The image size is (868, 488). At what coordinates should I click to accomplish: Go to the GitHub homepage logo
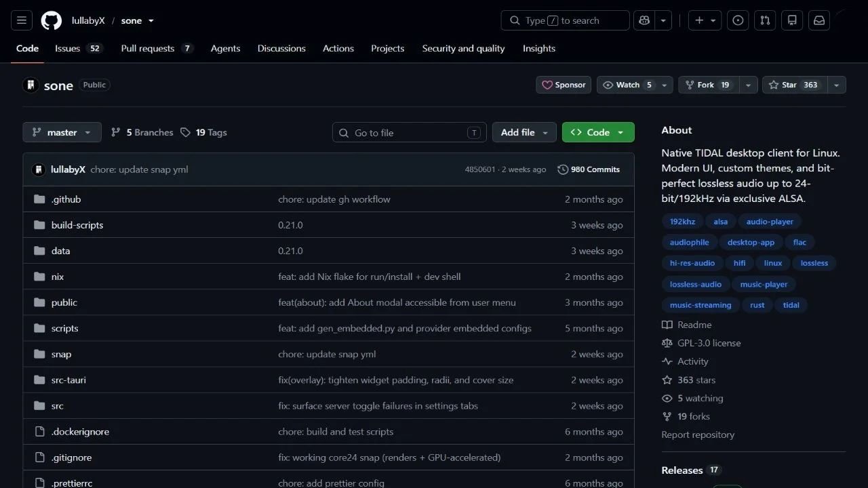pos(52,20)
